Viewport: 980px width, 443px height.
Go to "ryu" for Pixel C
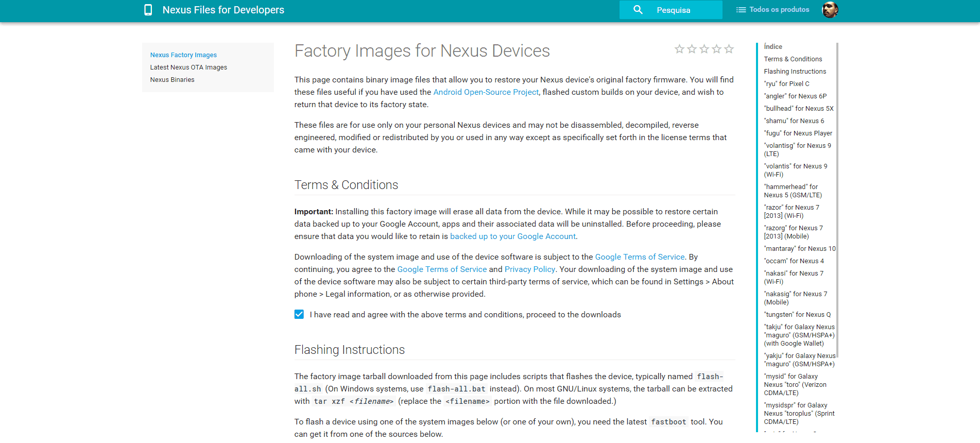[x=786, y=84]
